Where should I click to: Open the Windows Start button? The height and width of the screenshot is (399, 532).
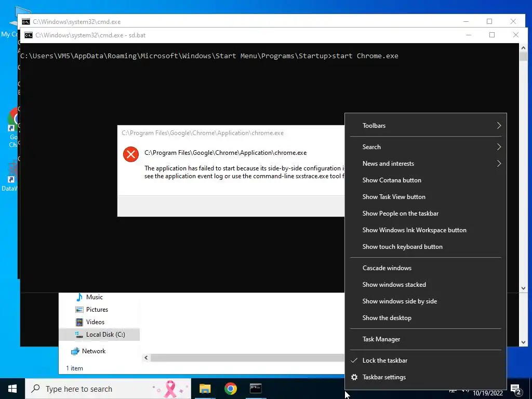(x=12, y=389)
